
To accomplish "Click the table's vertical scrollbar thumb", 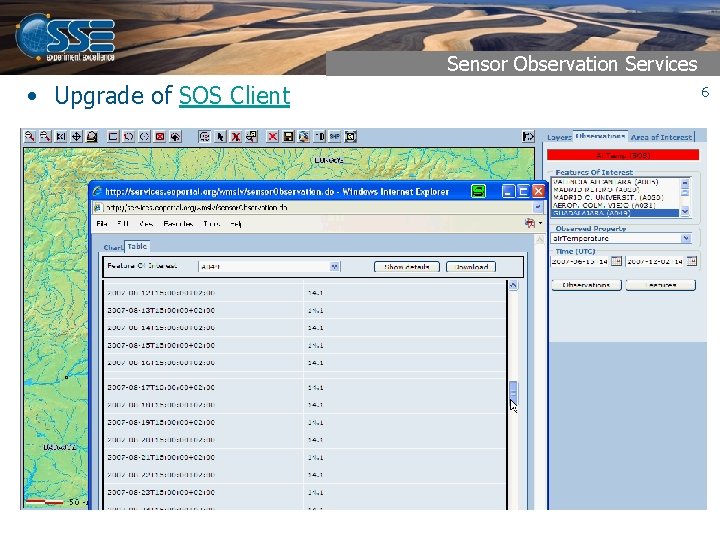I will coord(513,391).
